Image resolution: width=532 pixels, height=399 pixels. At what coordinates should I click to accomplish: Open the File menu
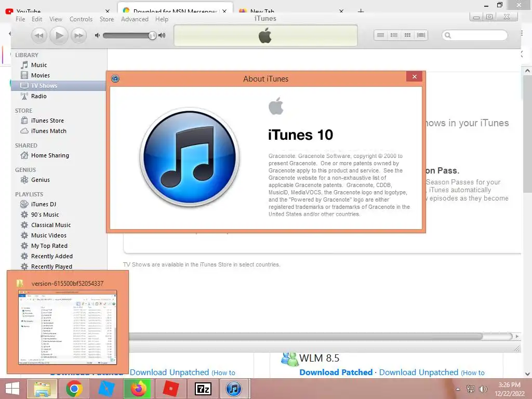point(20,19)
